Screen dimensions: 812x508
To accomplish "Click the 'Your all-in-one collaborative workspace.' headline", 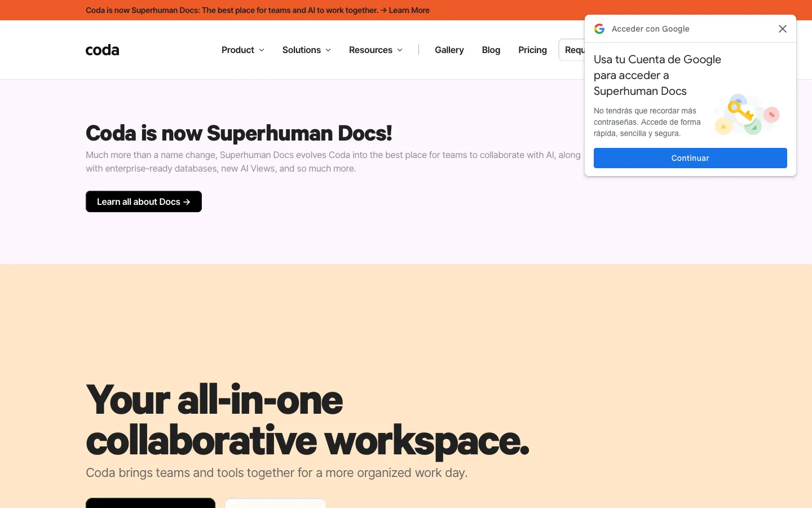I will (308, 420).
